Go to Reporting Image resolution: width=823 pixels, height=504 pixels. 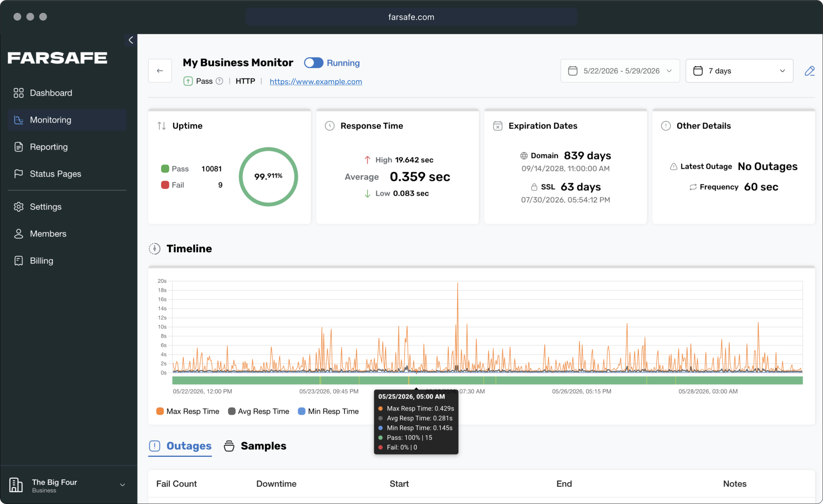(x=67, y=147)
